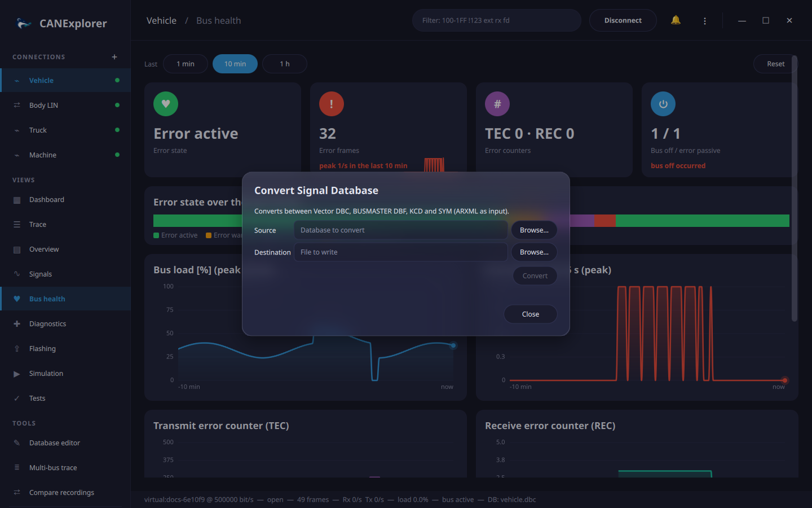
Task: Open the Multi-bus trace tool
Action: (x=65, y=468)
